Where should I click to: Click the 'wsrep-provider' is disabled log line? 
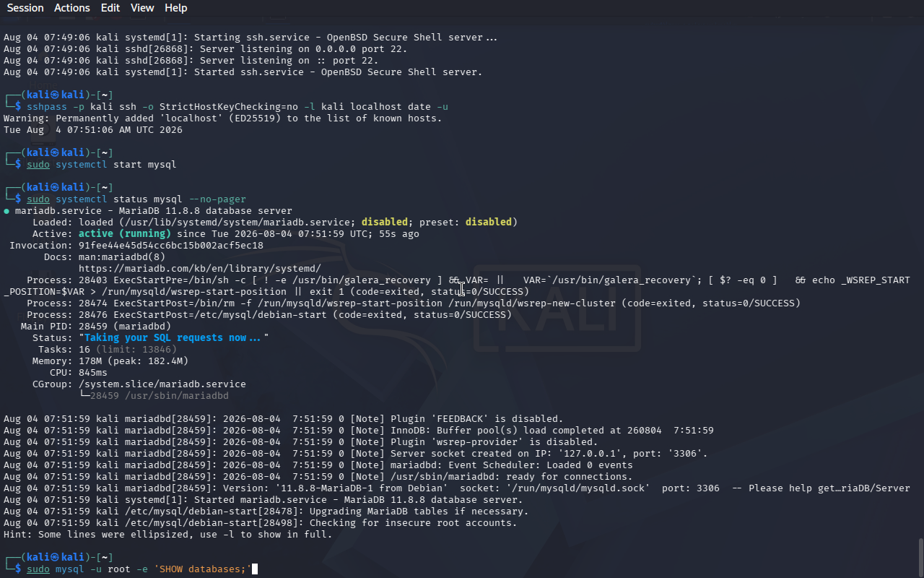pyautogui.click(x=301, y=441)
